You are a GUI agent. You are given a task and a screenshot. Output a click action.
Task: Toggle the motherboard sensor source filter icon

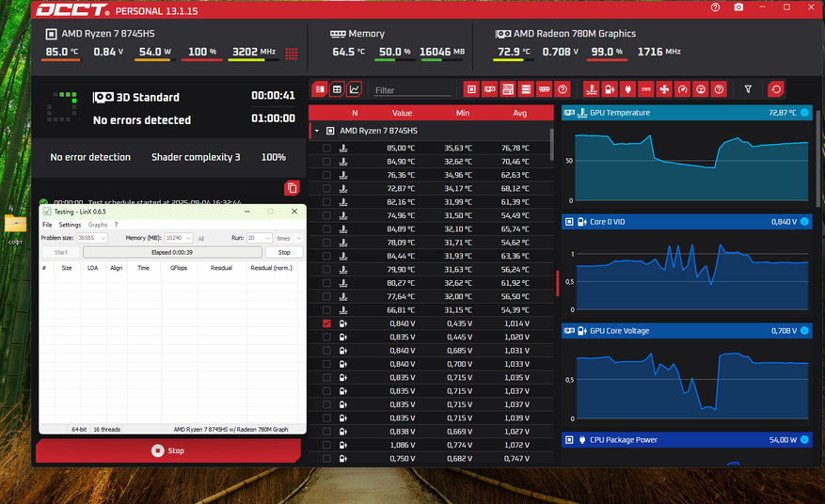tap(508, 89)
